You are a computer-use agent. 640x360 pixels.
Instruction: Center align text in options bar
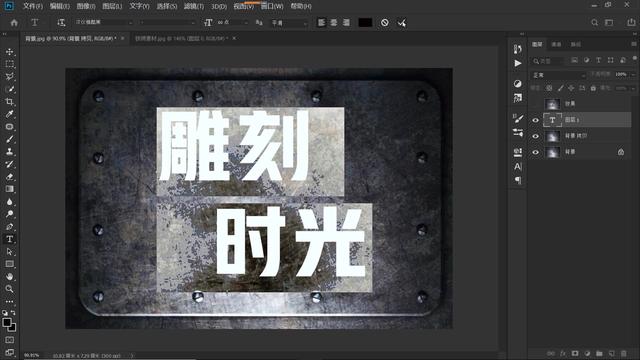(x=334, y=23)
